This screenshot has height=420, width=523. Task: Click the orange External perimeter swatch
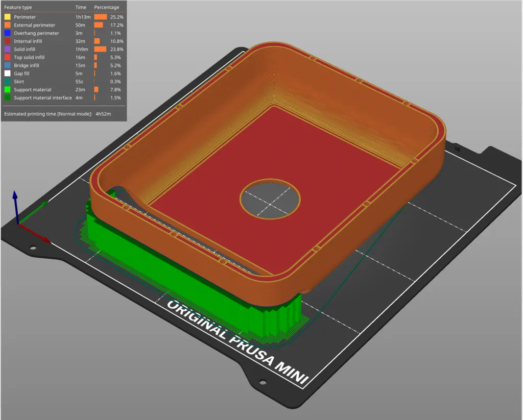pos(7,25)
